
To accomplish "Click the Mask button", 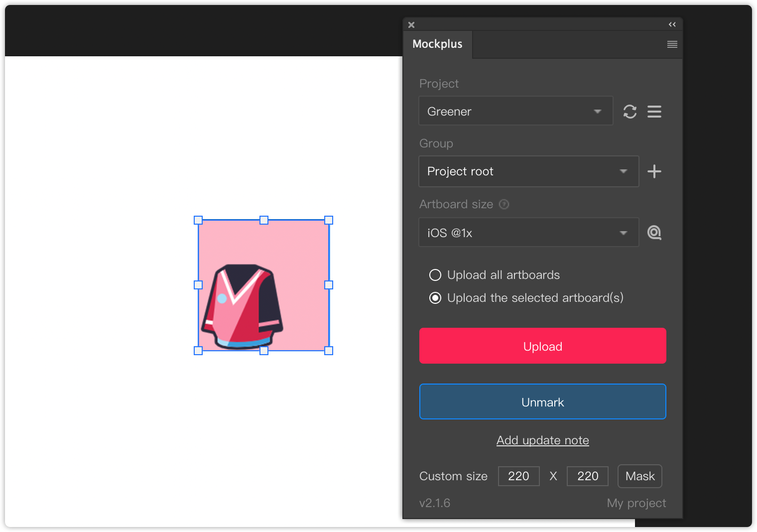I will [640, 476].
